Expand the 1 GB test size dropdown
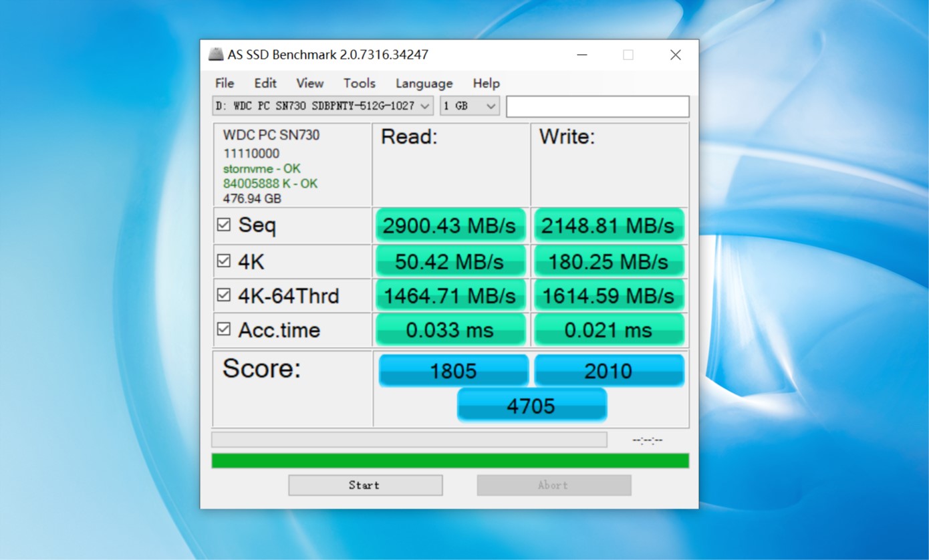 pos(469,106)
